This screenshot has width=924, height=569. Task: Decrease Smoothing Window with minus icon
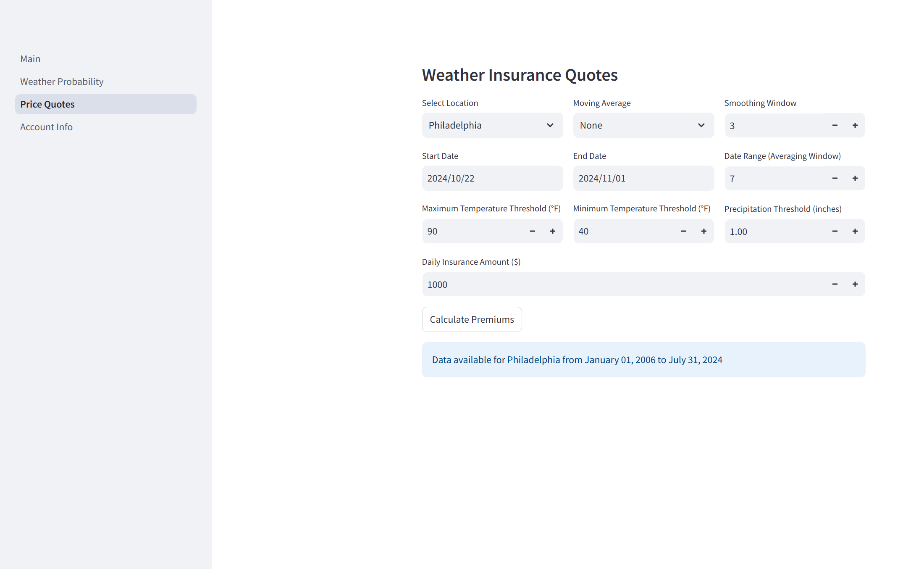[x=835, y=125]
